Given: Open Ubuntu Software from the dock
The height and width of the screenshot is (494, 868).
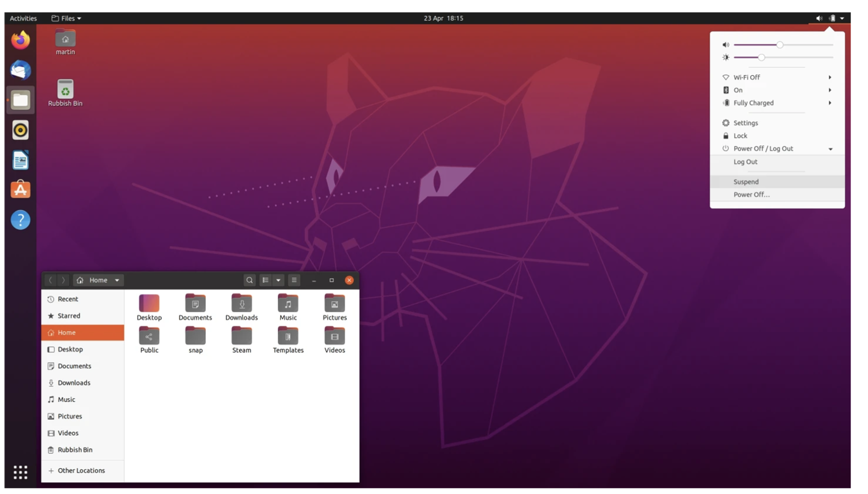Looking at the screenshot, I should tap(20, 190).
